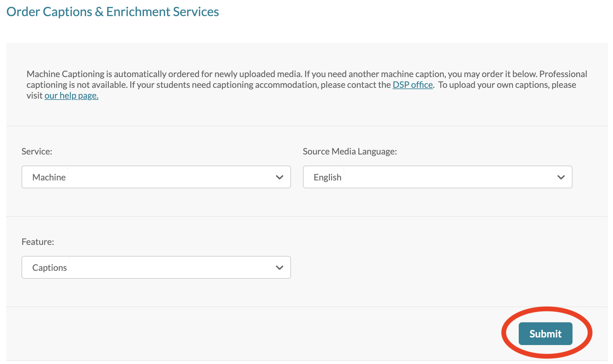Screen dimensions: 613x364
Task: Select the English value in language field
Action: pos(327,177)
